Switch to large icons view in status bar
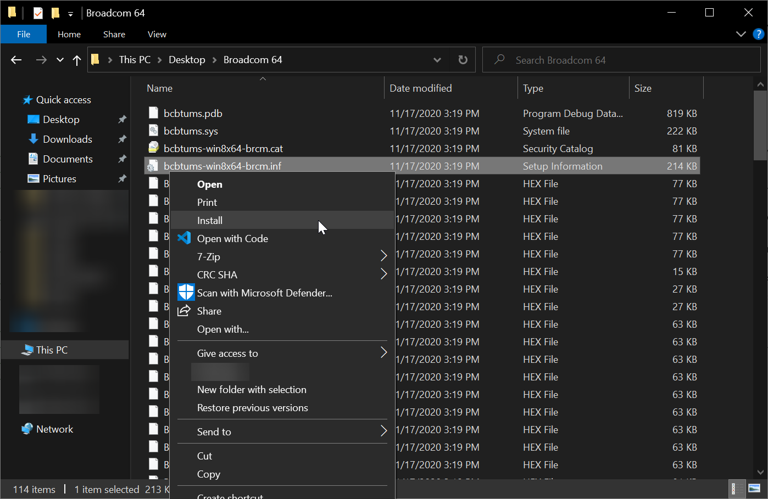The width and height of the screenshot is (768, 499). 753,489
